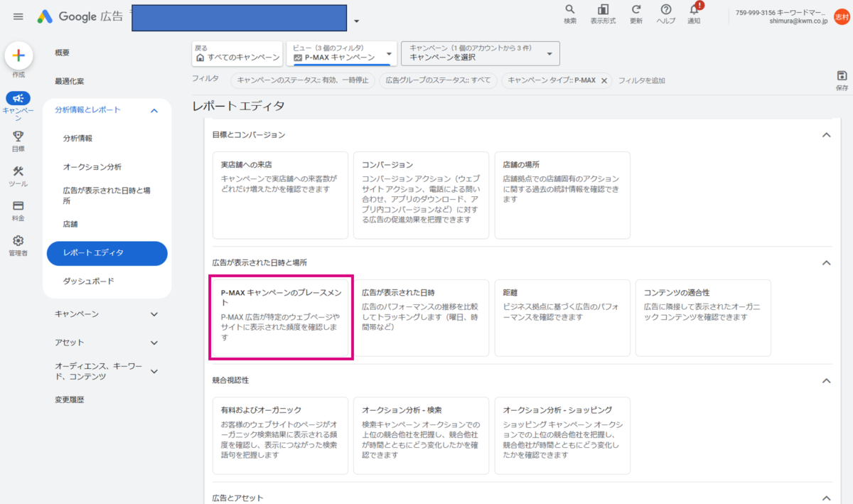Viewport: 853px width, 504px height.
Task: Remove the キャンペーン タイプ: P-MAX filter
Action: click(603, 80)
